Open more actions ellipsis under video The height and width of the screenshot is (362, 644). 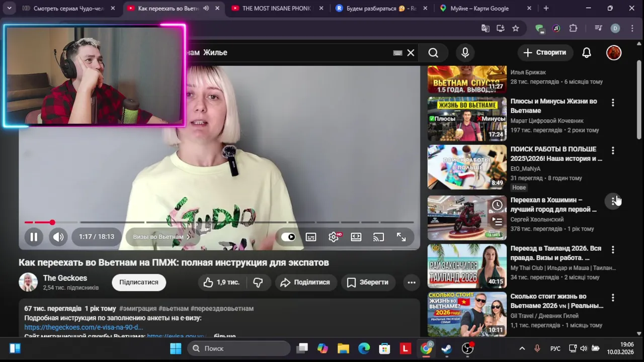pos(412,283)
